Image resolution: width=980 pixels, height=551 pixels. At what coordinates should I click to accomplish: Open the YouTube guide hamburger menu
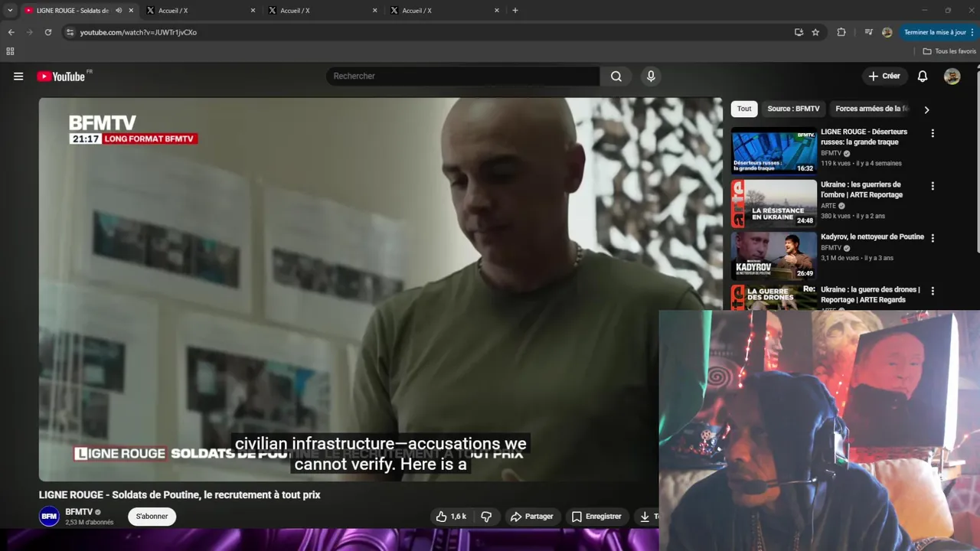point(18,77)
